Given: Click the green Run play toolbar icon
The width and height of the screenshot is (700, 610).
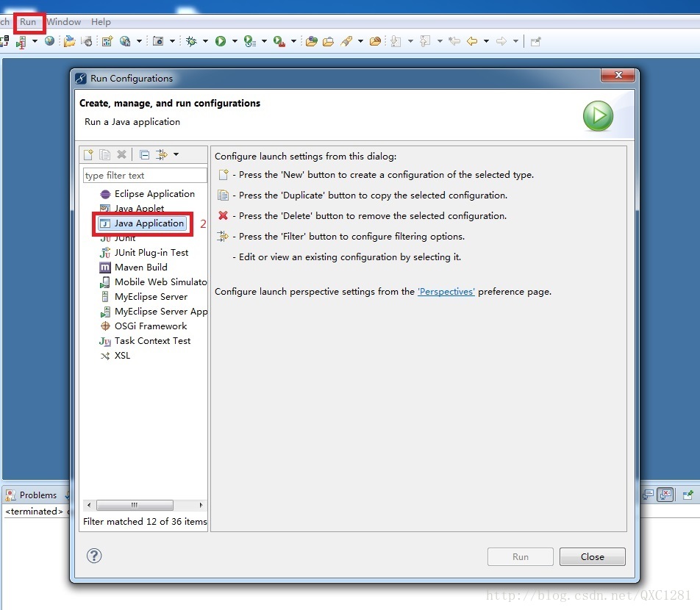Looking at the screenshot, I should (x=221, y=41).
